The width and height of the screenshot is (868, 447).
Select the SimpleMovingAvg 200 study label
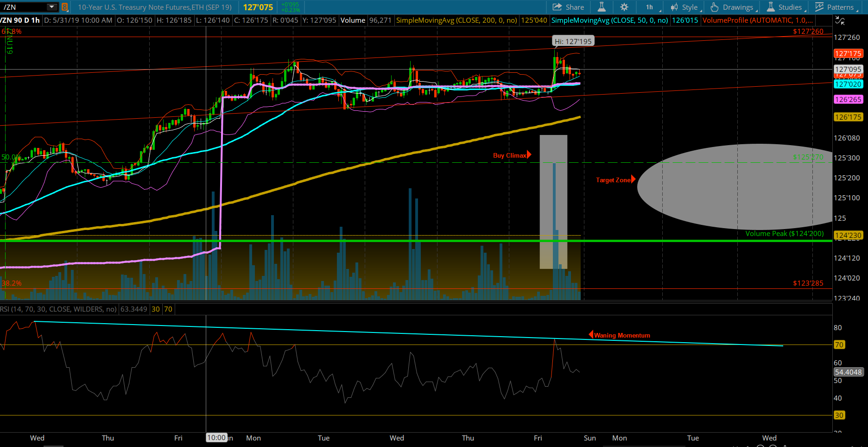coord(456,20)
